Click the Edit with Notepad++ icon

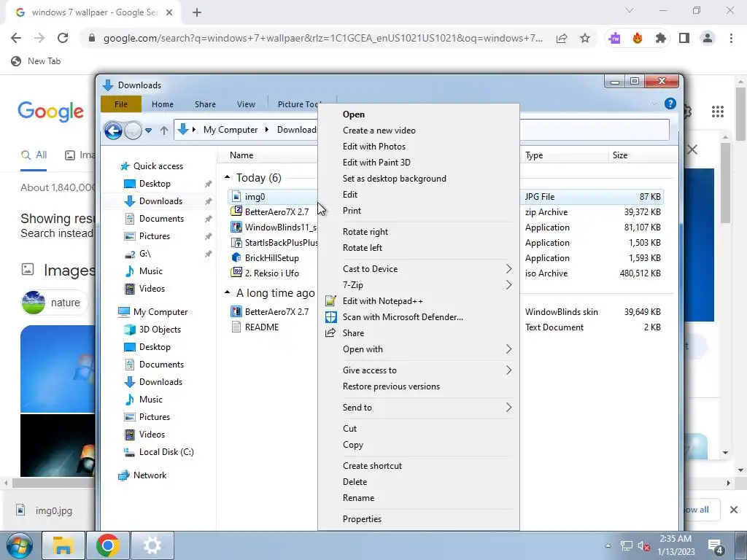330,301
